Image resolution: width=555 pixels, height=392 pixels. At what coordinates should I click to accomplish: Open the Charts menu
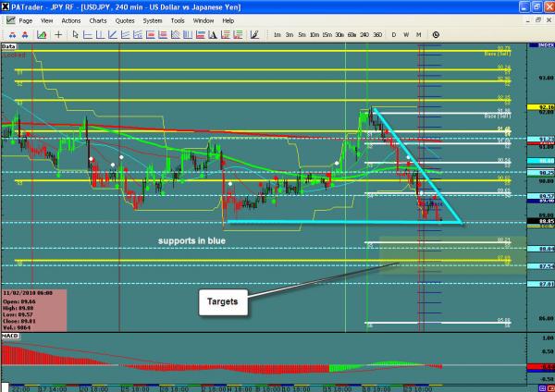point(97,18)
